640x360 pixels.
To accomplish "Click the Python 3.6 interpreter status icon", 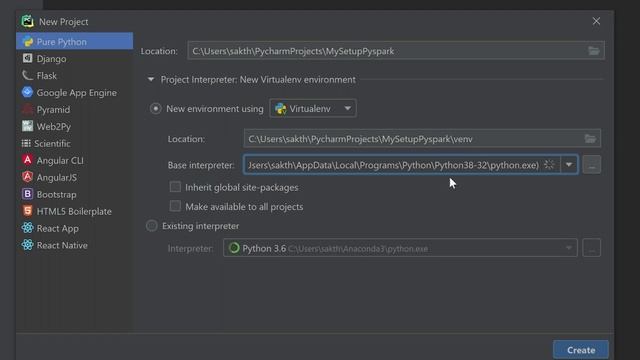I will [234, 248].
